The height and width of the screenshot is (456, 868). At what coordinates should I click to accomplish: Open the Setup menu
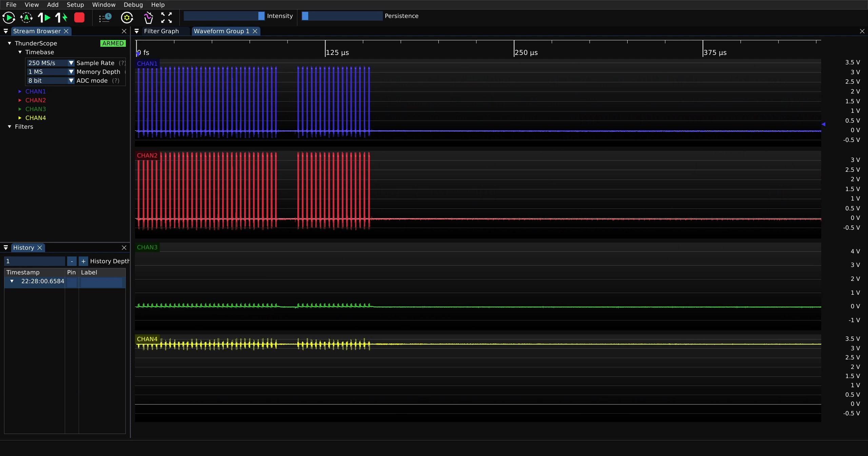point(75,5)
